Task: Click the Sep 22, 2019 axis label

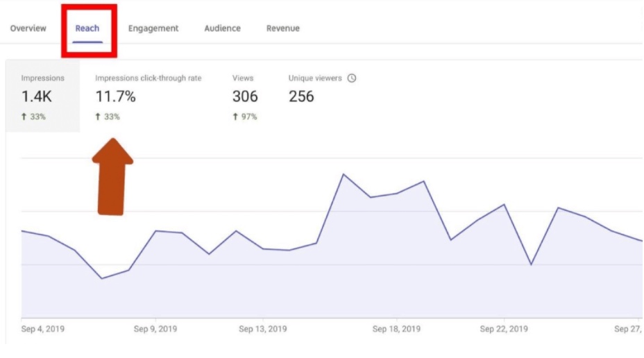Action: [x=504, y=329]
